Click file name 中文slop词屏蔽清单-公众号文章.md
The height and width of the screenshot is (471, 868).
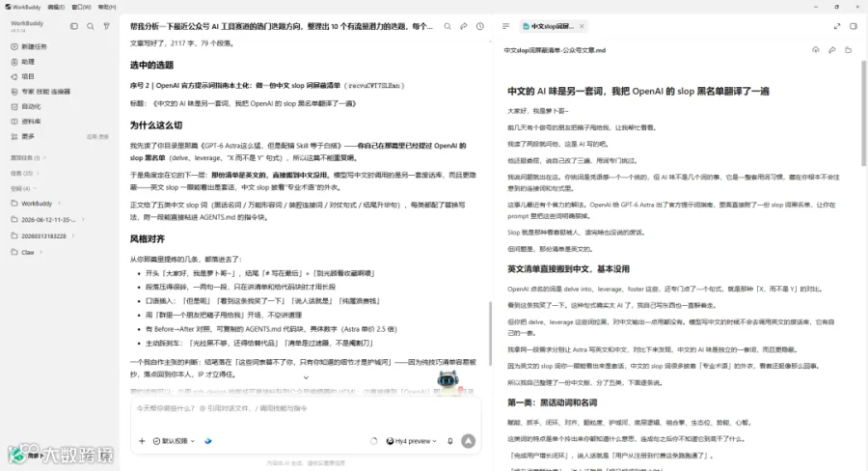coord(555,50)
